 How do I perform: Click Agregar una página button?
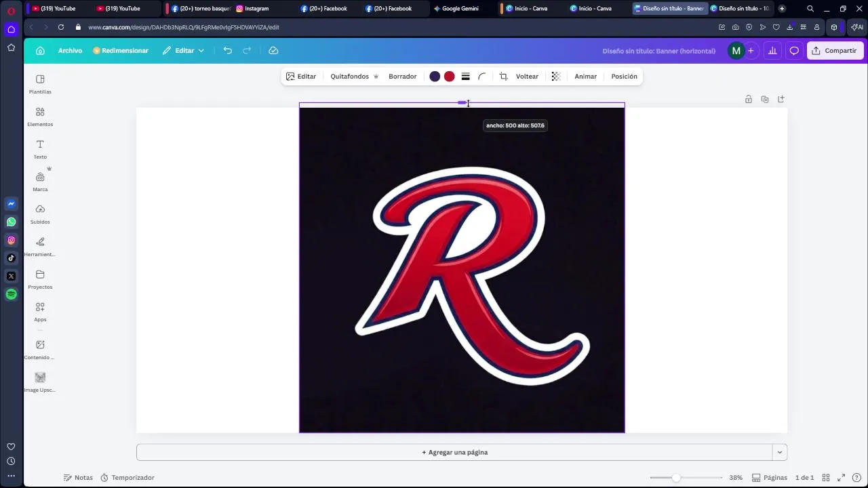(x=454, y=452)
